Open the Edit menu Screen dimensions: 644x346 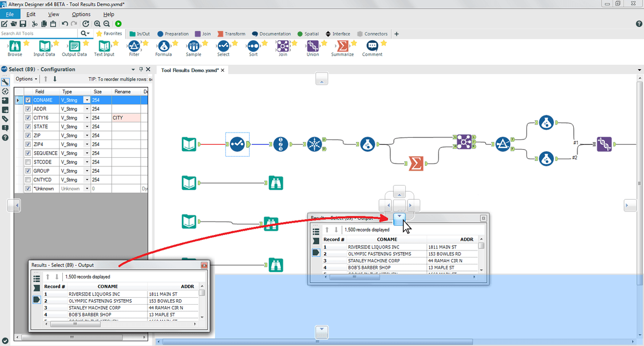tap(31, 14)
